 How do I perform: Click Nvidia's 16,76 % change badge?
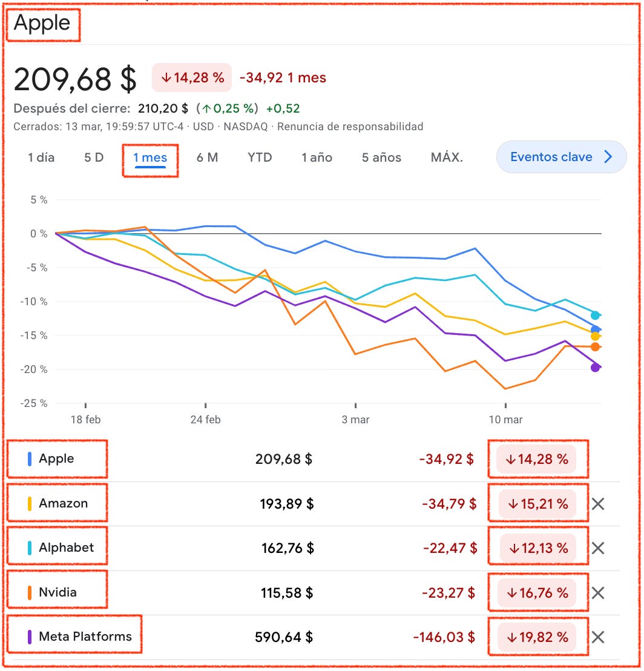(537, 593)
